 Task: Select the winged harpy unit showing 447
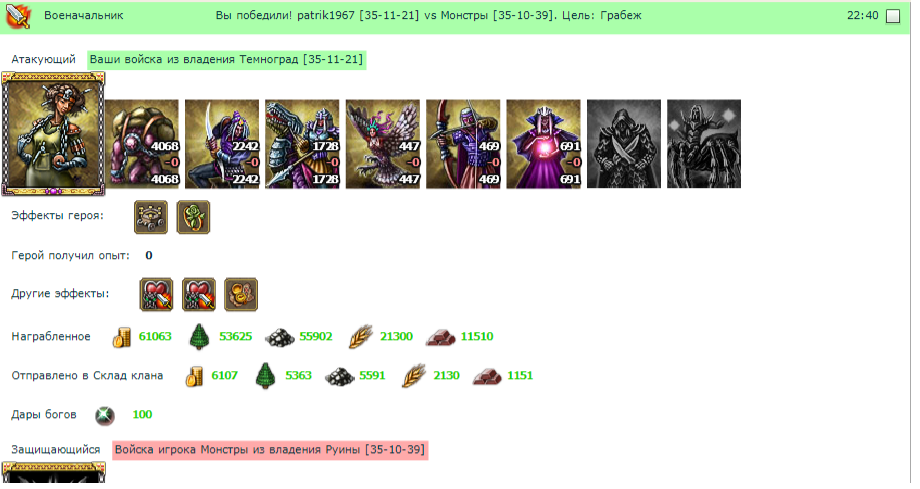[x=383, y=144]
